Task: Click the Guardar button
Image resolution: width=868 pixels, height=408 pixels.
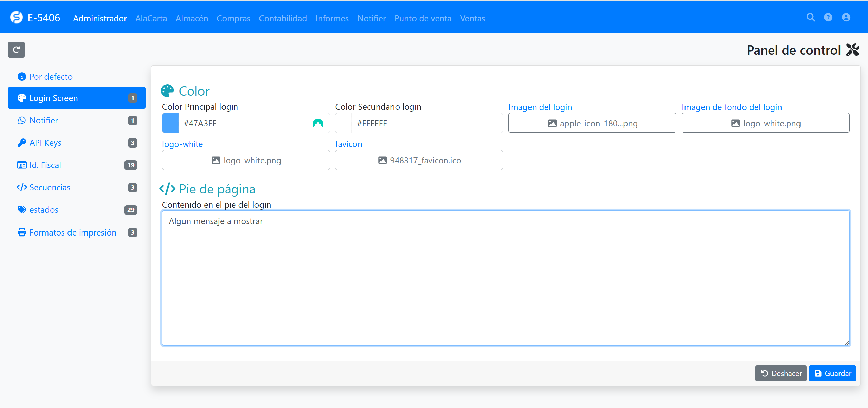Action: [832, 373]
